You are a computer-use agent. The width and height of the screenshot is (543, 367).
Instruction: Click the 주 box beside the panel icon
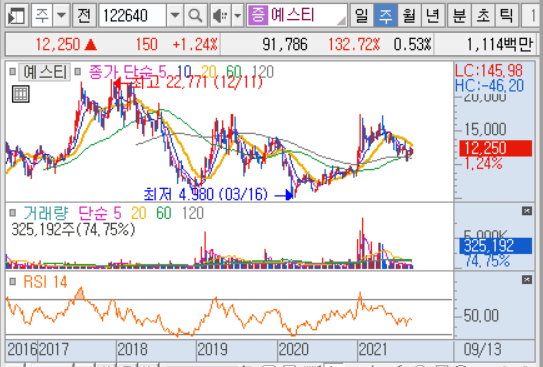click(x=42, y=16)
